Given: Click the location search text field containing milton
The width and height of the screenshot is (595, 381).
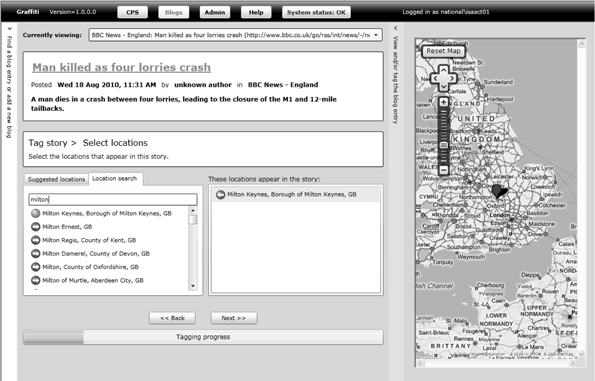Looking at the screenshot, I should (x=113, y=200).
